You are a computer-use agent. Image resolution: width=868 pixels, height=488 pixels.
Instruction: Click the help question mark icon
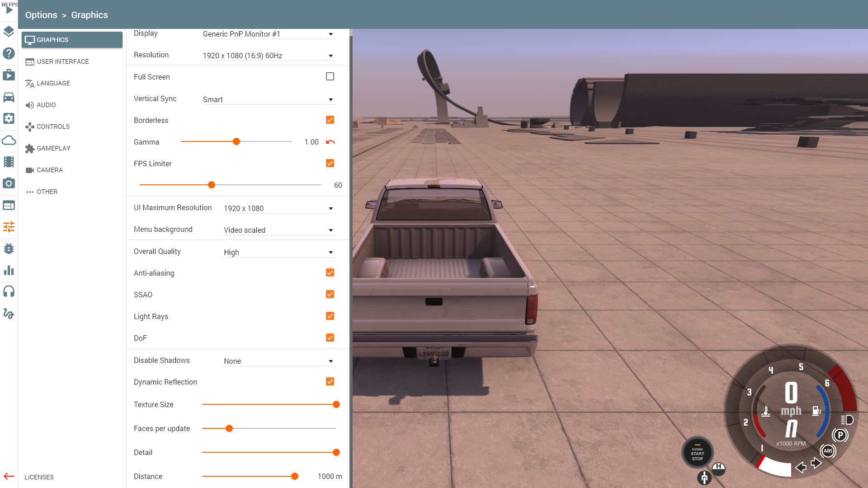pos(9,53)
